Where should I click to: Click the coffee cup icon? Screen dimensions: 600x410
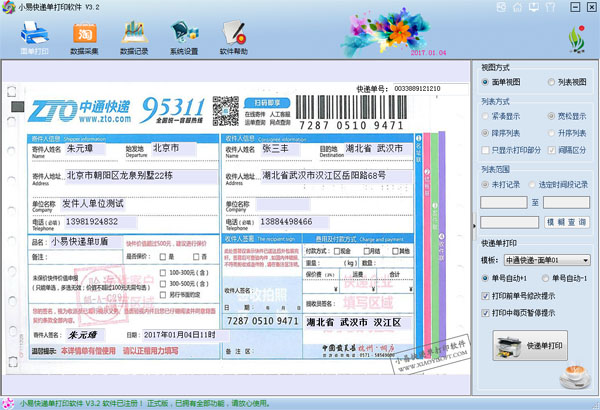pyautogui.click(x=574, y=376)
